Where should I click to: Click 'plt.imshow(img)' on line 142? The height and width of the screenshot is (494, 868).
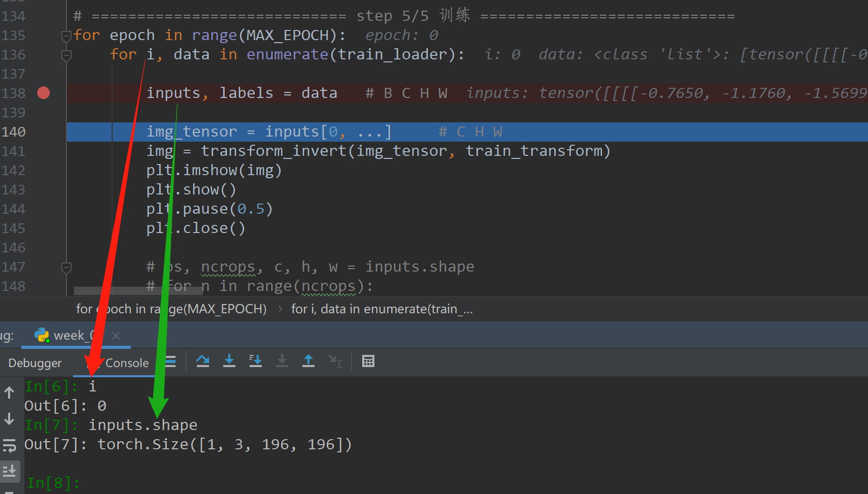(214, 171)
